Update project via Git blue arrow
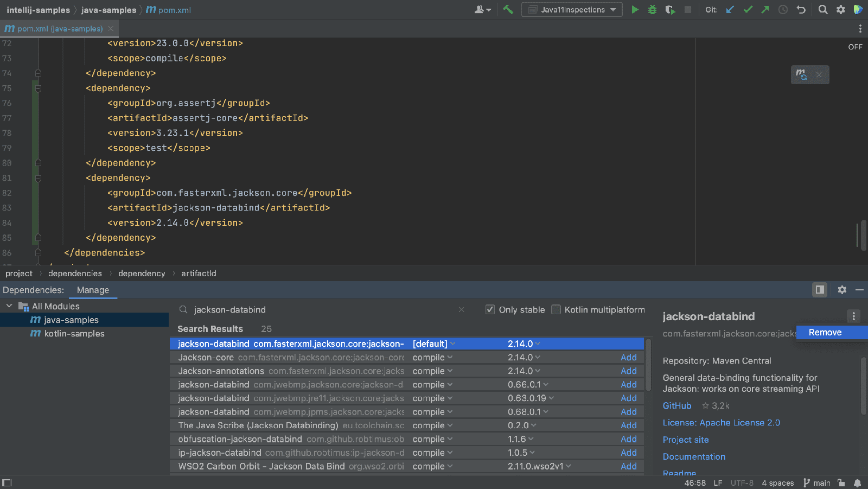868x489 pixels. point(730,10)
